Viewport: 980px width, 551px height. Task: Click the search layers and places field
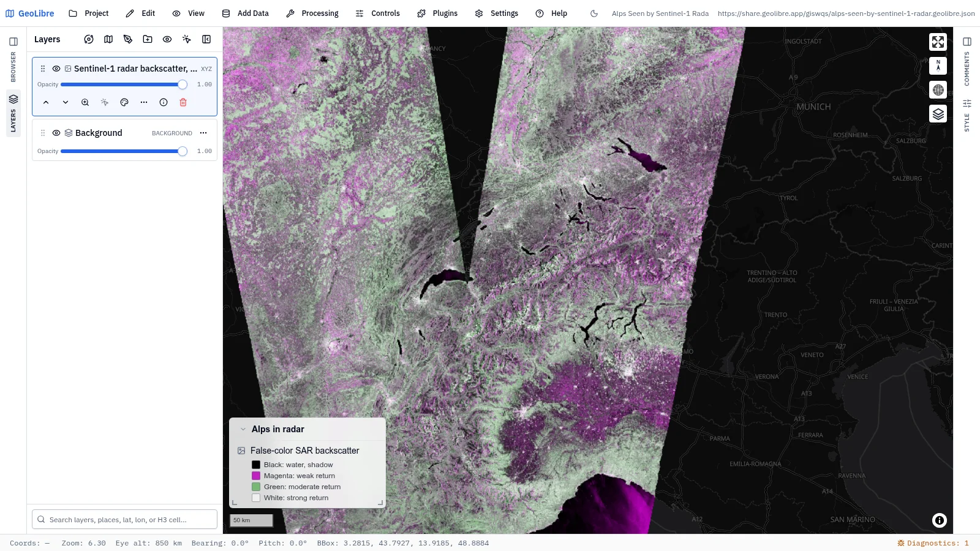124,519
